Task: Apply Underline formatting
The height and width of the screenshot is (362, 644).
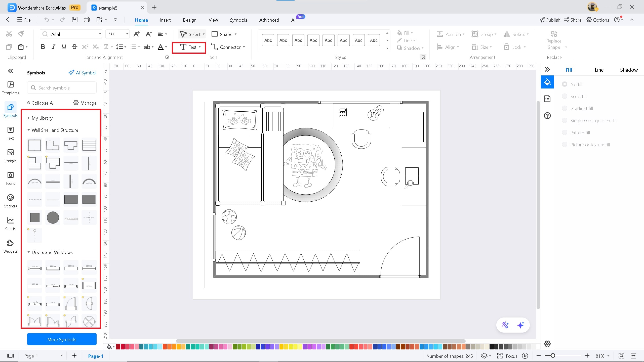Action: pyautogui.click(x=64, y=47)
